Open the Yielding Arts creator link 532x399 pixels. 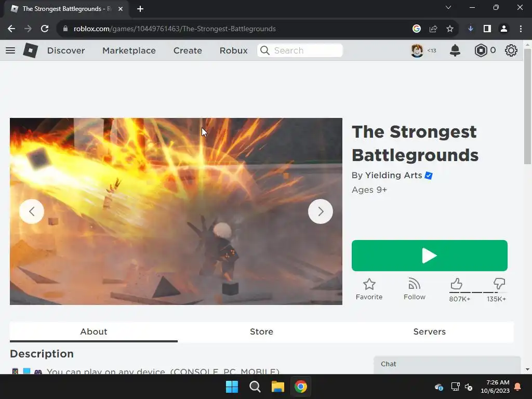coord(394,175)
